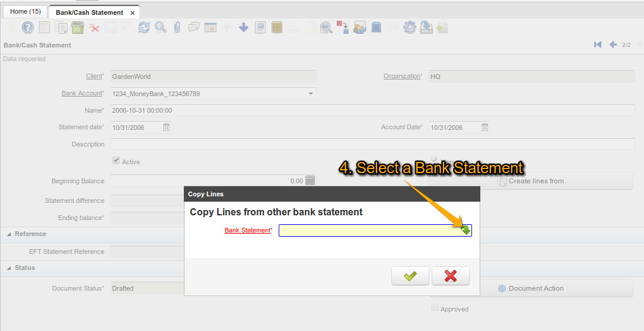Toggle the Approved checkbox
This screenshot has height=331, width=644.
coord(435,308)
